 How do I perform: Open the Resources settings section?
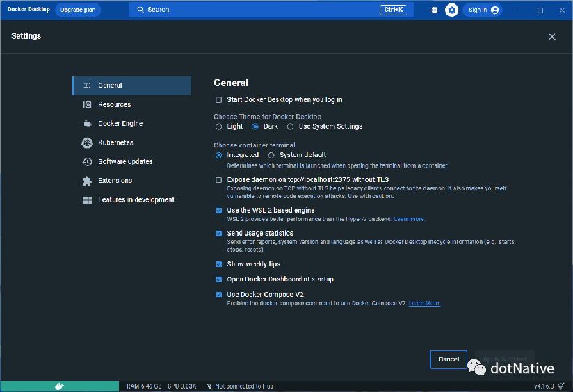(x=132, y=105)
